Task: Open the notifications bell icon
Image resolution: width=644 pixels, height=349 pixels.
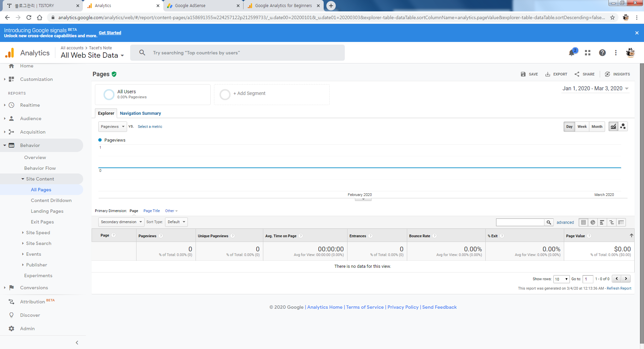Action: 572,53
